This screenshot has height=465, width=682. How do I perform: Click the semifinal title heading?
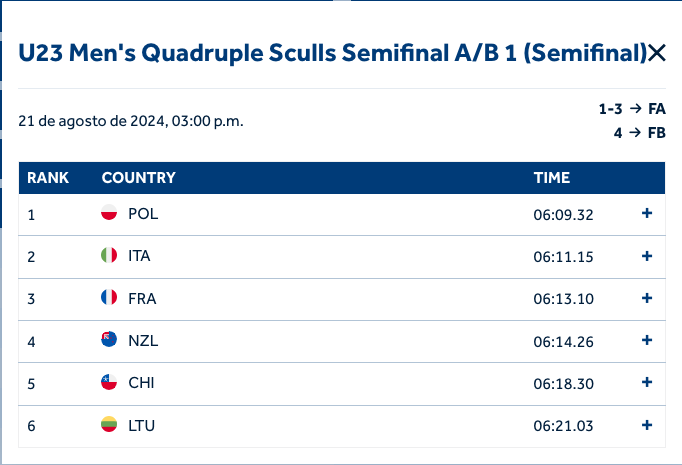pyautogui.click(x=332, y=53)
